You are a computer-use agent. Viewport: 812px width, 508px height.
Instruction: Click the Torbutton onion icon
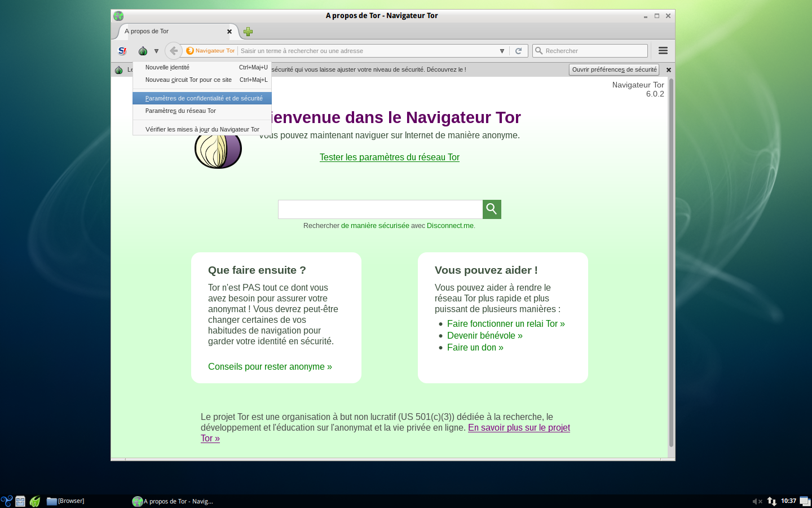tap(143, 51)
